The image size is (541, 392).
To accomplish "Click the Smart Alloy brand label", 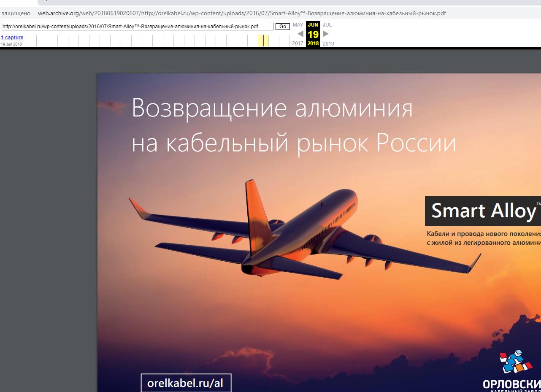I will point(483,211).
